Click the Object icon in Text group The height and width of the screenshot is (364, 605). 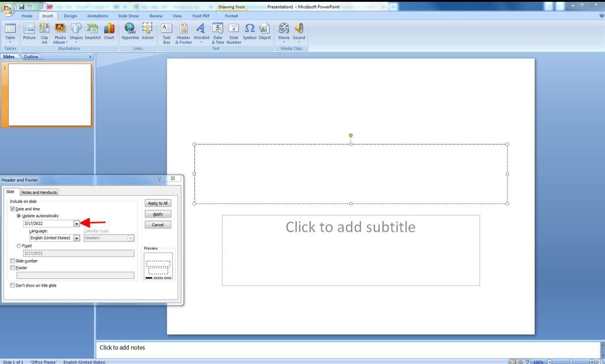(x=265, y=28)
